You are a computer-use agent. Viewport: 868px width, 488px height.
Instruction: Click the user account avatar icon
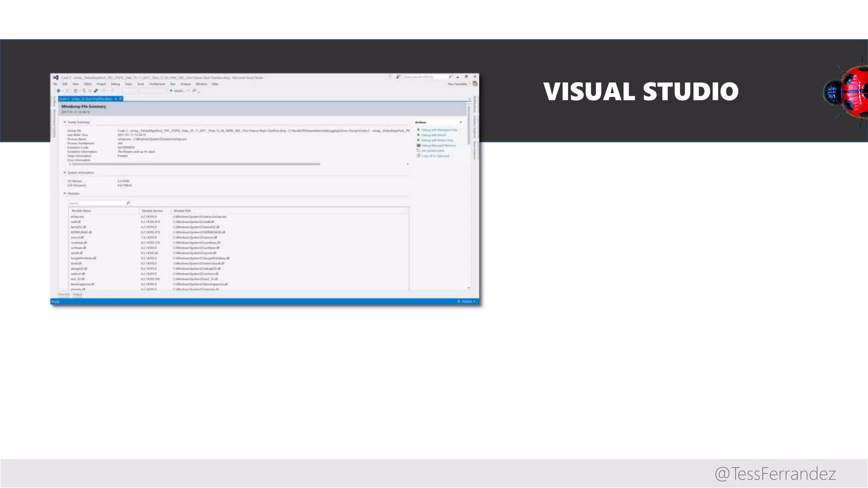click(x=475, y=84)
